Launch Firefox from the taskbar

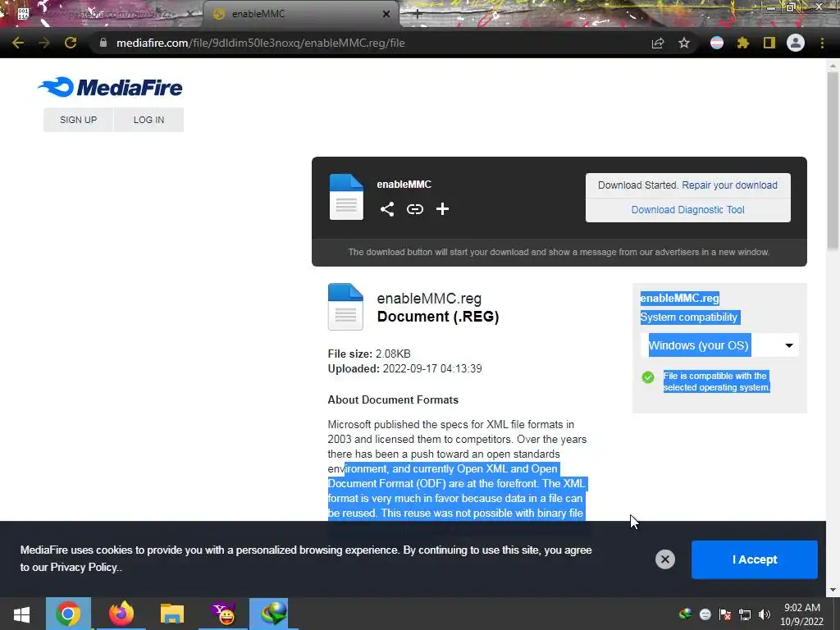tap(121, 614)
